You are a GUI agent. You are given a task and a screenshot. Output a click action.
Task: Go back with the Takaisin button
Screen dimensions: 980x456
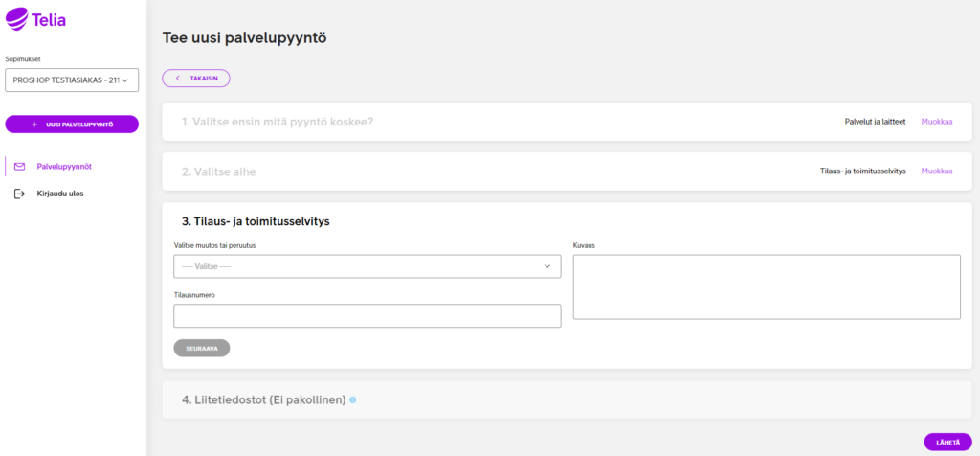pyautogui.click(x=196, y=79)
